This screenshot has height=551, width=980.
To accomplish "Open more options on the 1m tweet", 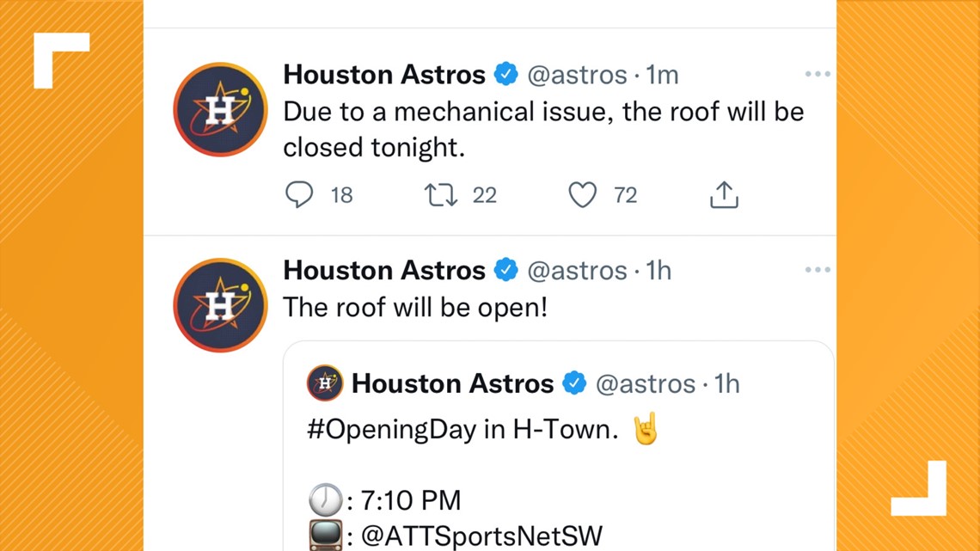I will point(818,74).
